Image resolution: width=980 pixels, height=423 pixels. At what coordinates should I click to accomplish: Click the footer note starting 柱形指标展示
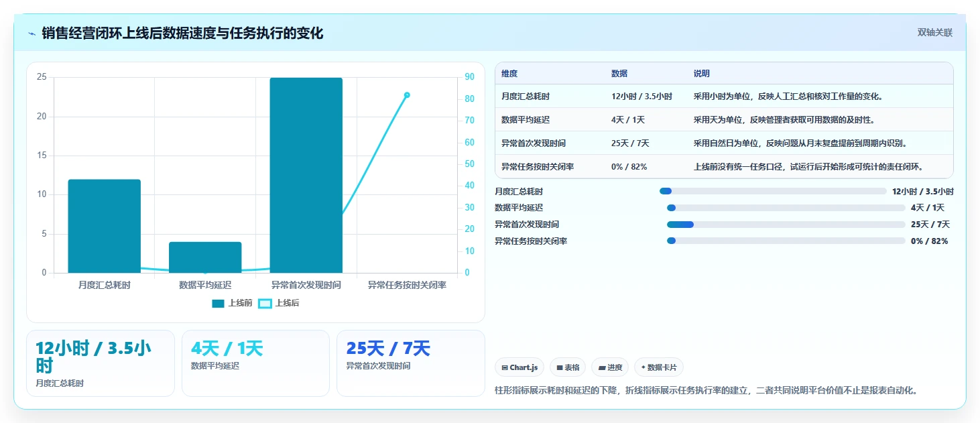click(706, 390)
